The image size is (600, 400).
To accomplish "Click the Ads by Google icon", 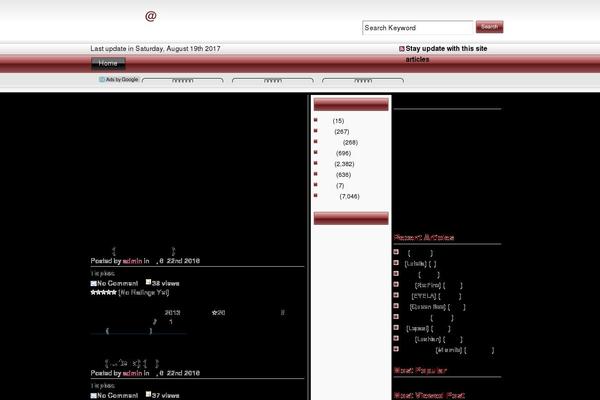I will coord(101,80).
